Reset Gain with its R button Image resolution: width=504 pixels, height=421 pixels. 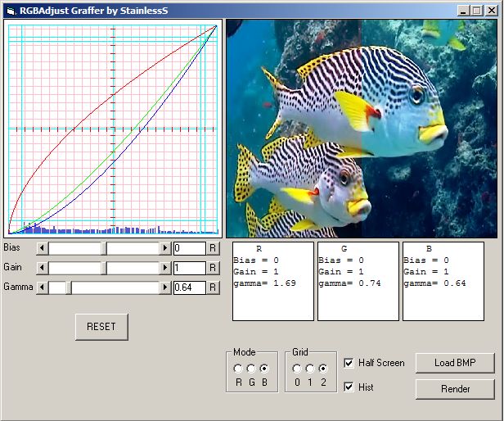click(x=213, y=268)
